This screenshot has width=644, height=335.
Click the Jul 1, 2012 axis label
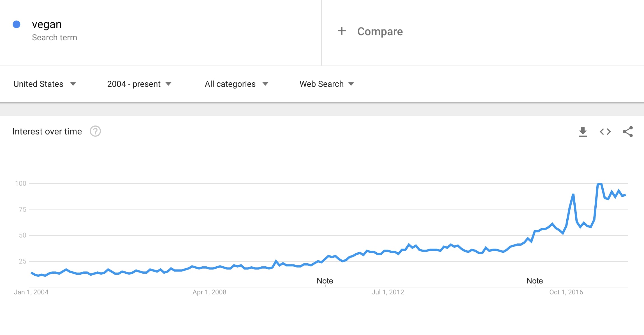(x=388, y=292)
